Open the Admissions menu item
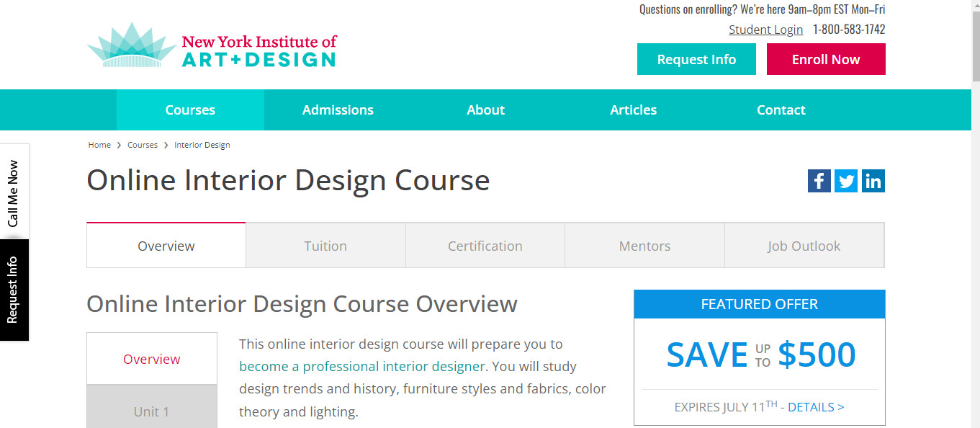 338,110
